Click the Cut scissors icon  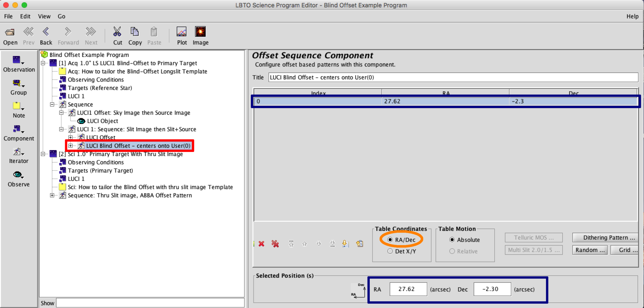(117, 32)
